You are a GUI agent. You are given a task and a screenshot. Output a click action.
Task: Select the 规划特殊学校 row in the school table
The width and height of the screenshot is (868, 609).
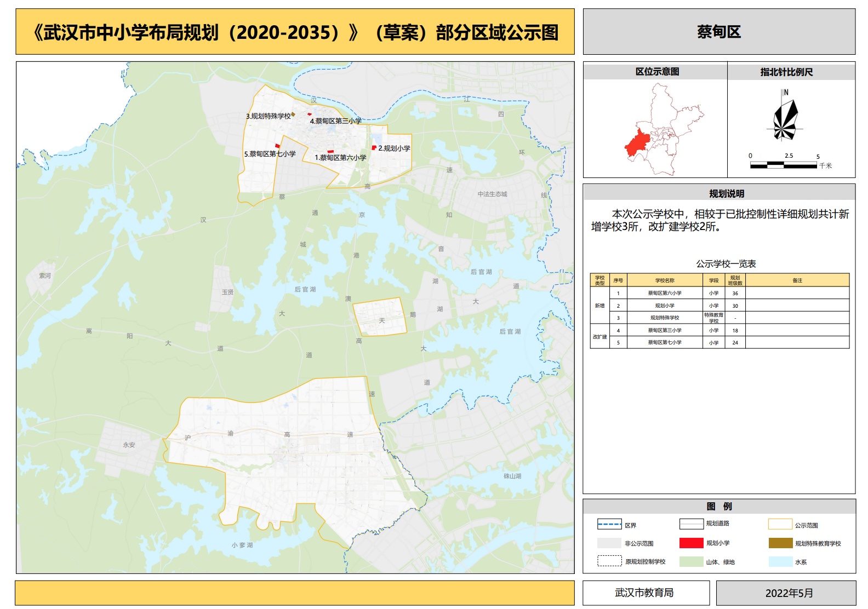[664, 318]
